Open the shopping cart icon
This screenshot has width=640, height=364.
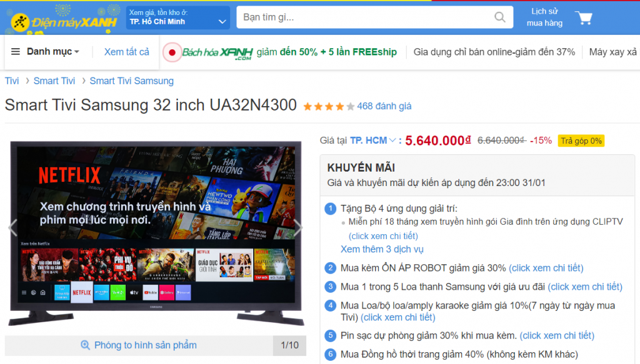point(584,17)
